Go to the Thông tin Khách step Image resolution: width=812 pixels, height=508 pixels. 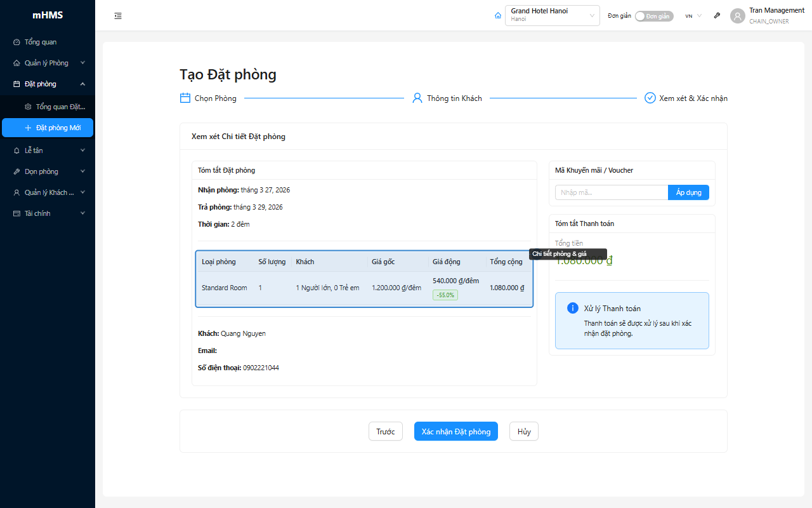(x=447, y=98)
